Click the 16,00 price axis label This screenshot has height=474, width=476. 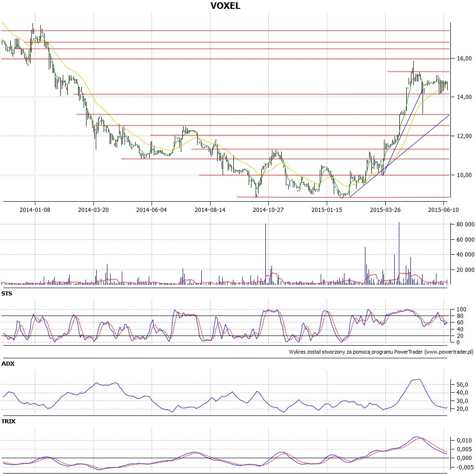[464, 58]
